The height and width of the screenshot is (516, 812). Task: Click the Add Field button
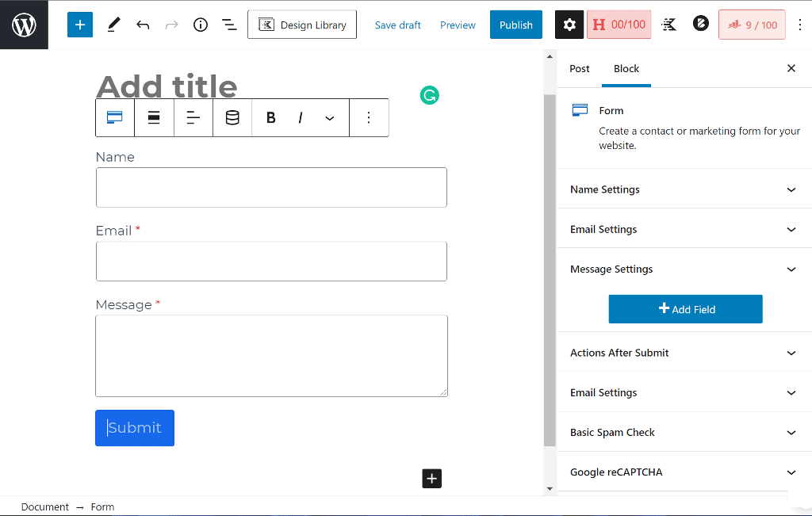click(x=685, y=309)
